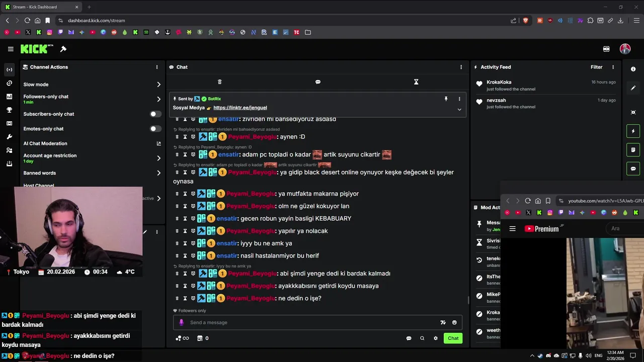
Task: Click the green-outlined note icon in the right sidebar
Action: [633, 150]
